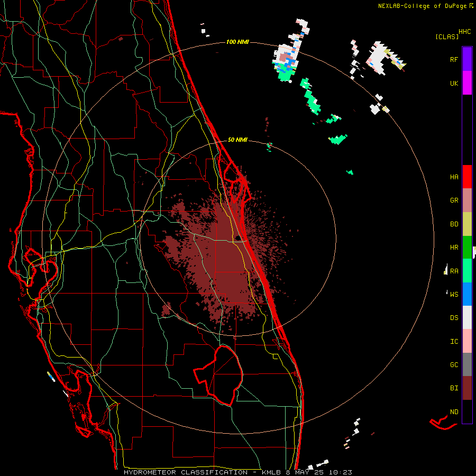This screenshot has width=476, height=476.
Task: Click the 'WS' legend label
Action: pos(454,295)
